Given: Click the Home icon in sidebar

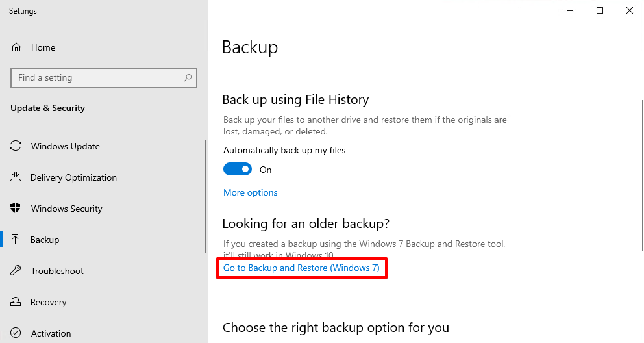Looking at the screenshot, I should [x=16, y=47].
